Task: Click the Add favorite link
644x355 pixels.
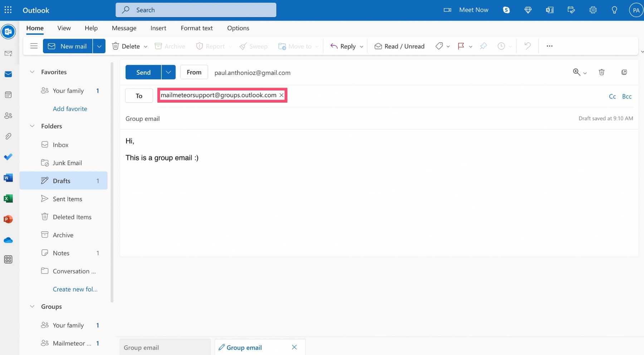Action: tap(70, 109)
